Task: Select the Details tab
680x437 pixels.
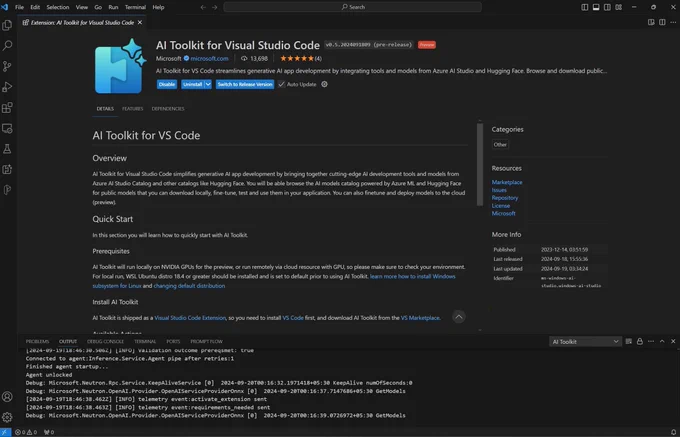Action: 105,109
